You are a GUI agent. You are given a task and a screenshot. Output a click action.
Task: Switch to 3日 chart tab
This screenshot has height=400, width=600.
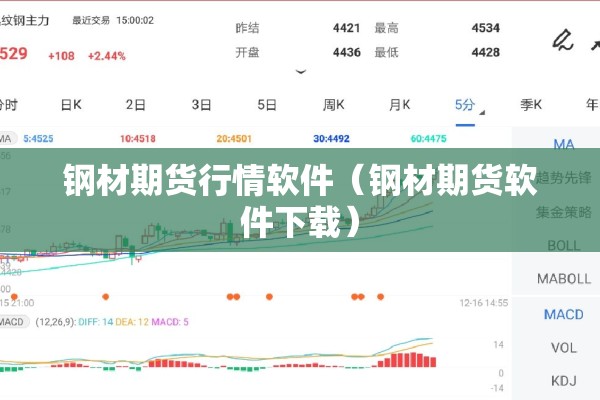[x=201, y=104]
